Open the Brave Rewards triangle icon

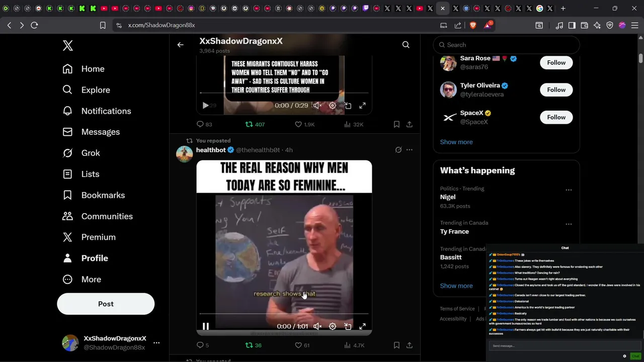tap(488, 25)
